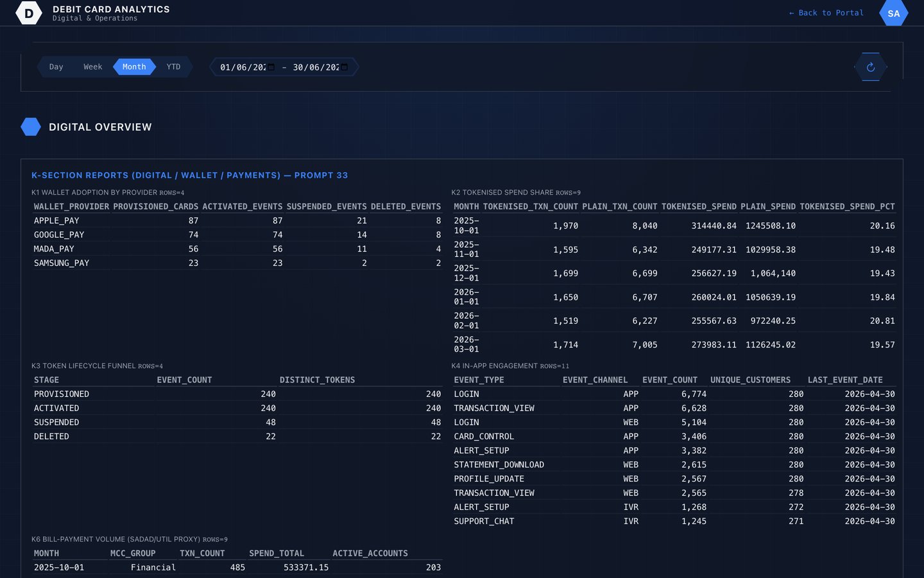Click tokenised spend value 314440.84
This screenshot has height=578, width=924.
point(714,226)
